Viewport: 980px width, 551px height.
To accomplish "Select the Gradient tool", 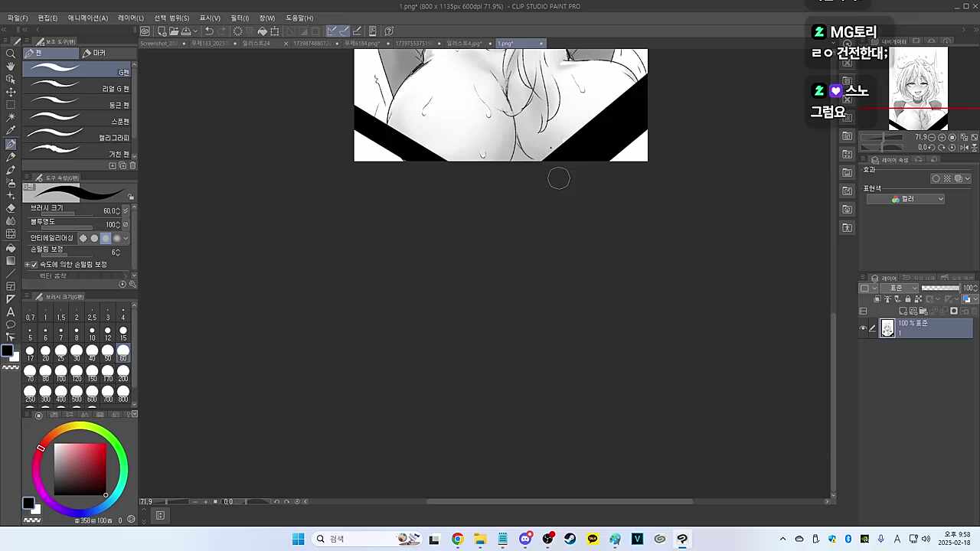I will (x=11, y=261).
